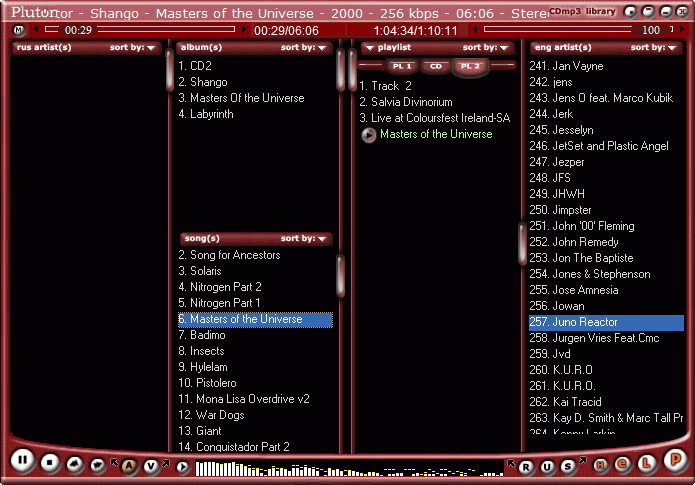Click the spectrum analyzer display
Screen dimensions: 695x485
pos(350,469)
